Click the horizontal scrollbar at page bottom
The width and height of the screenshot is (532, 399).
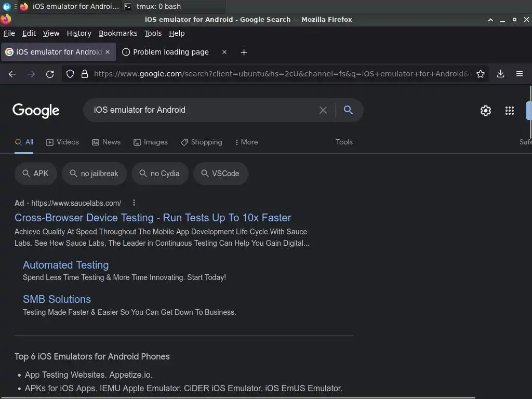click(x=237, y=397)
